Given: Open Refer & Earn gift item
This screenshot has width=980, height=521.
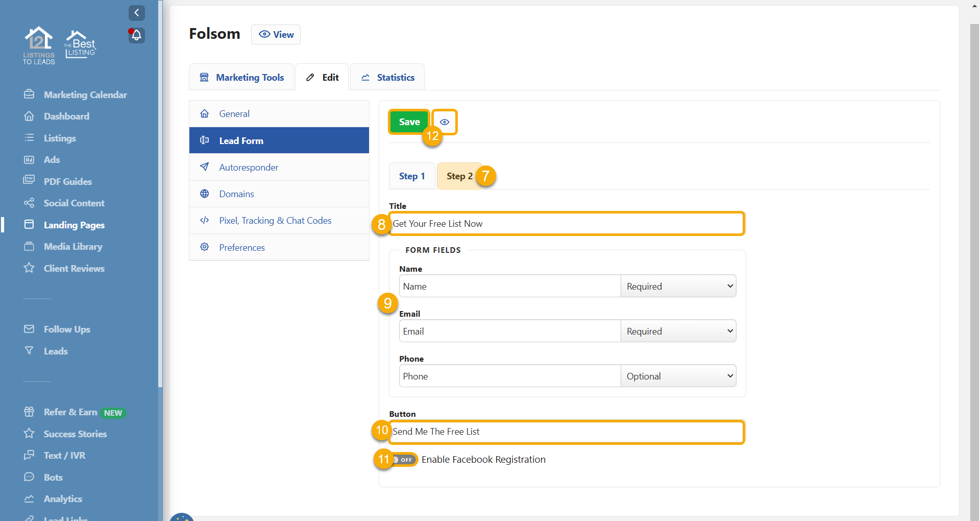Looking at the screenshot, I should pyautogui.click(x=70, y=412).
